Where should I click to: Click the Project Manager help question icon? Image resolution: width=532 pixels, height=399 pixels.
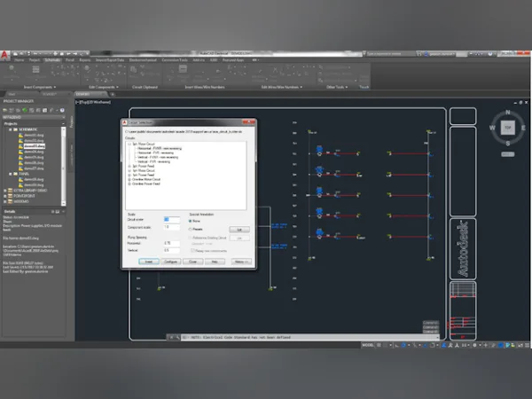point(62,110)
